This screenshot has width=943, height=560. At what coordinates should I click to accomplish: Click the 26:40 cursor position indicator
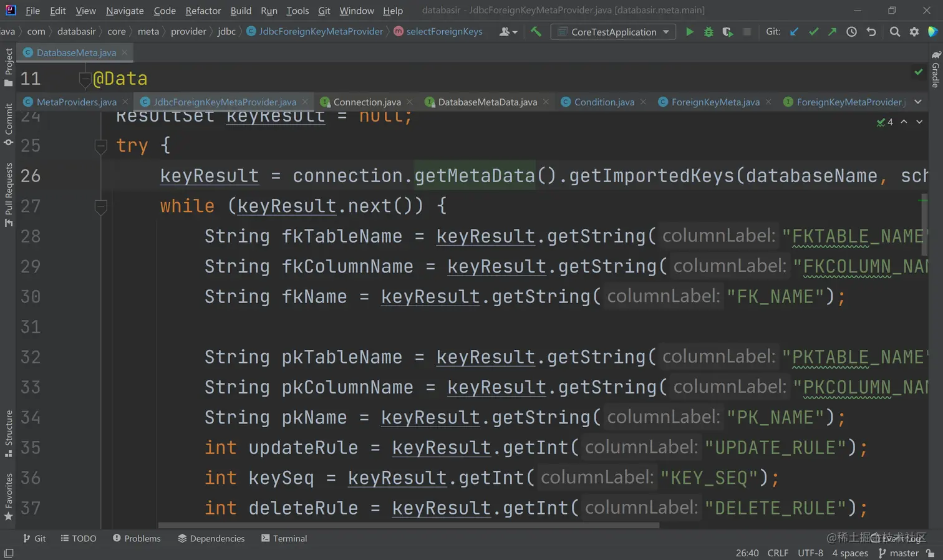click(x=747, y=553)
